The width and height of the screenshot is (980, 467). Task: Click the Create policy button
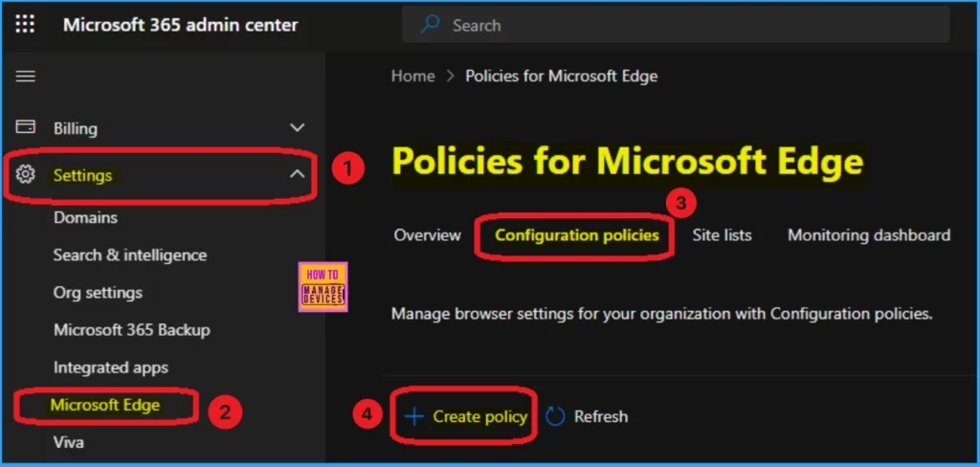[x=466, y=416]
